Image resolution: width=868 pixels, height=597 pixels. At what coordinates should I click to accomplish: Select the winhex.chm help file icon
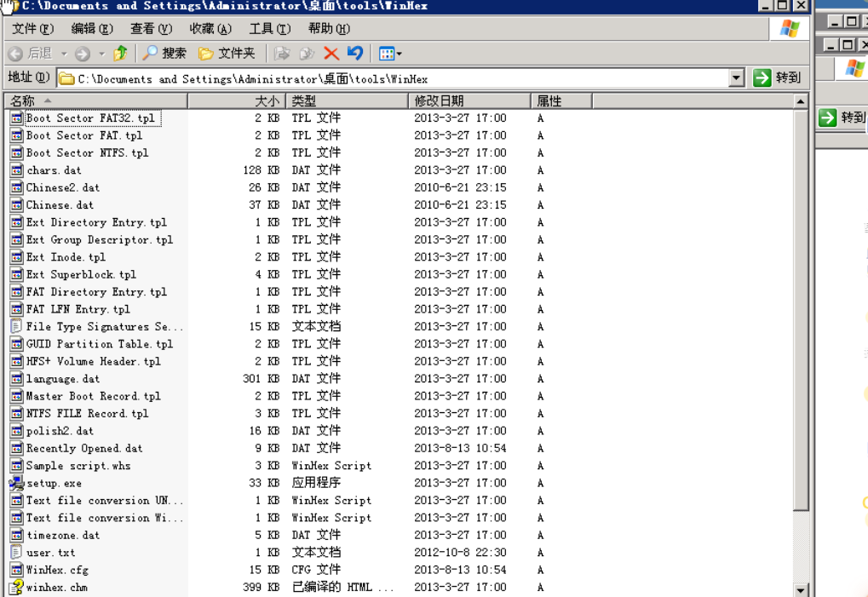point(16,587)
